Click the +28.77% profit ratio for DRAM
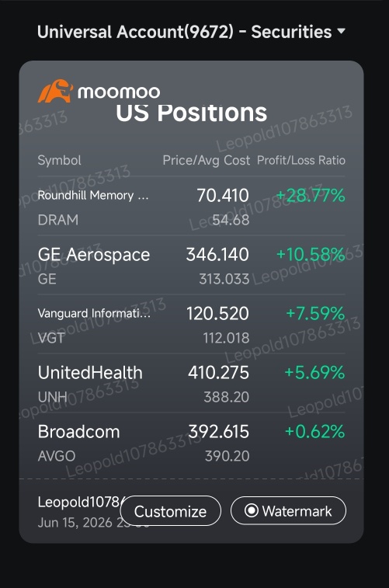This screenshot has height=588, width=389. tap(311, 196)
